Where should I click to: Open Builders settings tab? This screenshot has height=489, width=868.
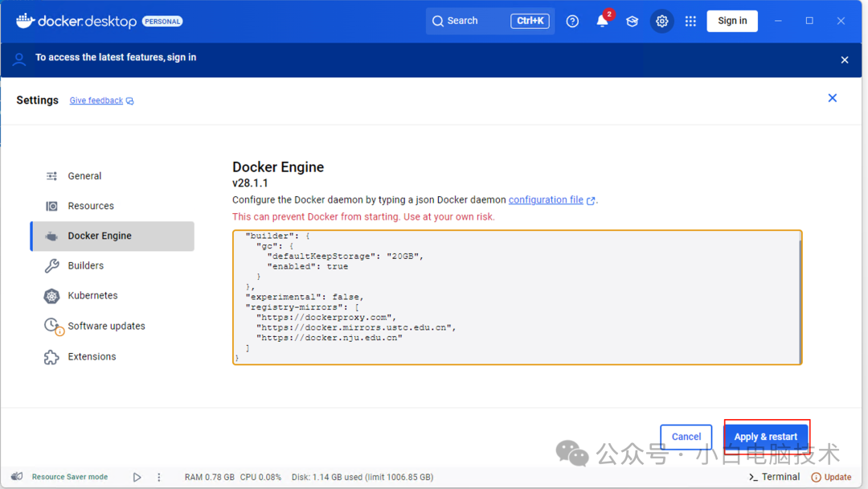pos(113,266)
